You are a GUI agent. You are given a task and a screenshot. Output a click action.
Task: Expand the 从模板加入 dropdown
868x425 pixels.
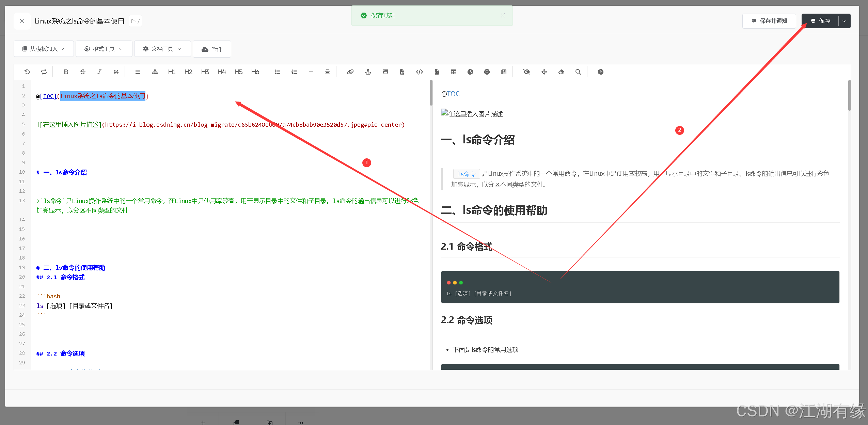(x=43, y=48)
